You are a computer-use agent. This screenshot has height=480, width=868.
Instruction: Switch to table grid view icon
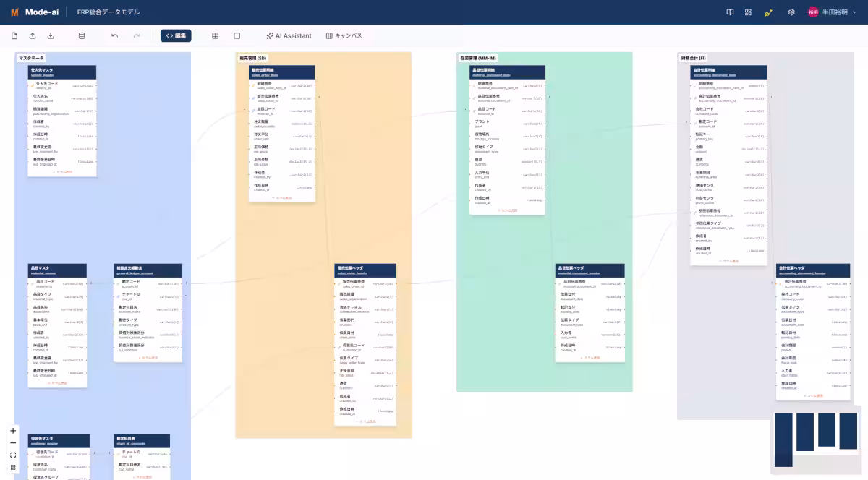coord(215,35)
